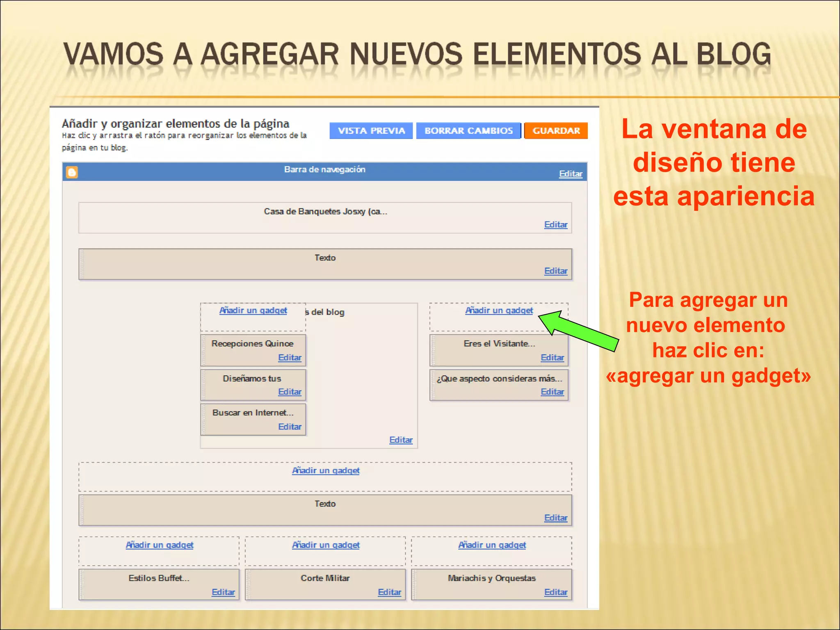Select the Recepciones Quince gadget title
Screen dimensions: 840x630
point(253,344)
